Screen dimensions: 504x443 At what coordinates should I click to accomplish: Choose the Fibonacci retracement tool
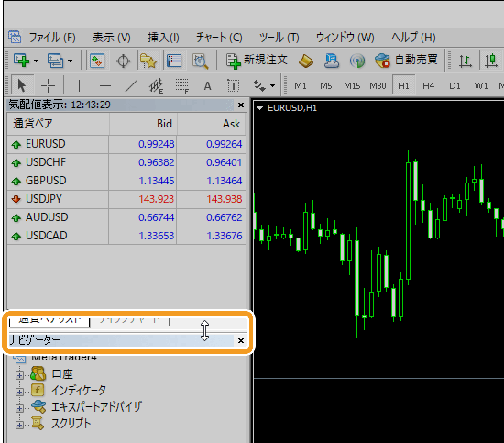(x=182, y=85)
